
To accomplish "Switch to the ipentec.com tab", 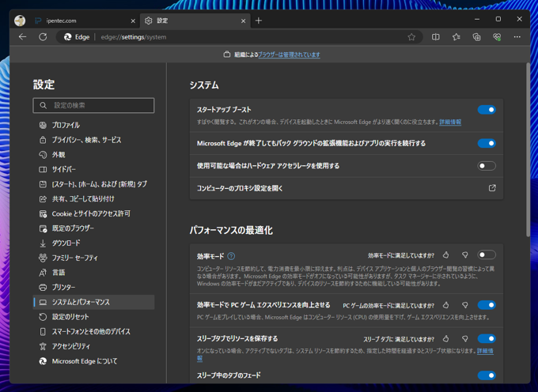I will coord(84,21).
